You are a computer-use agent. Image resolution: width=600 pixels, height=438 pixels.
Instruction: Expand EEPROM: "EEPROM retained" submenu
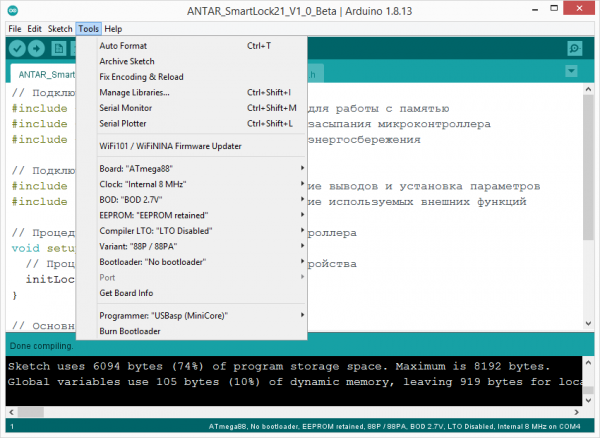point(191,215)
